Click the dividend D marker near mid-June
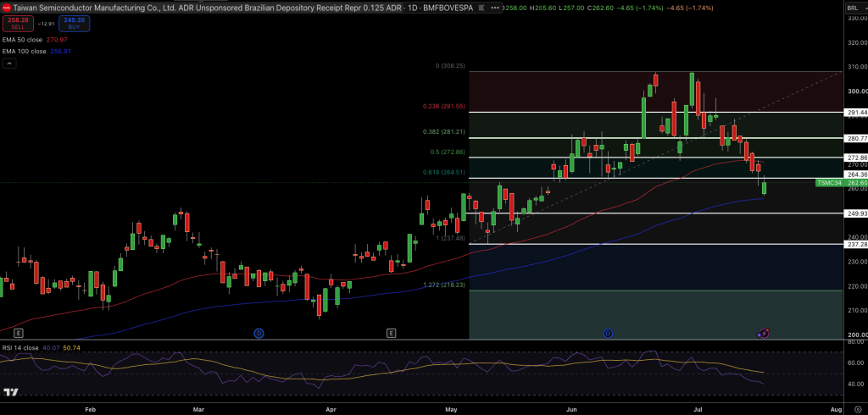The height and width of the screenshot is (415, 868). pos(608,333)
